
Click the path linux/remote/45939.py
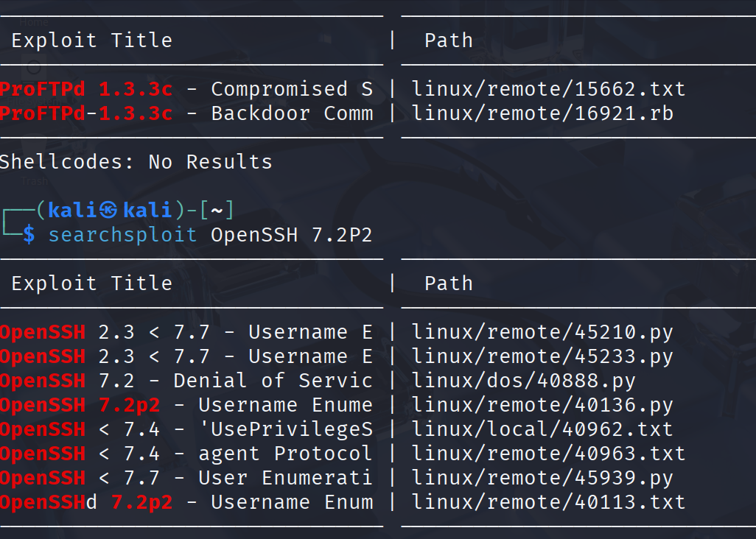pos(542,478)
